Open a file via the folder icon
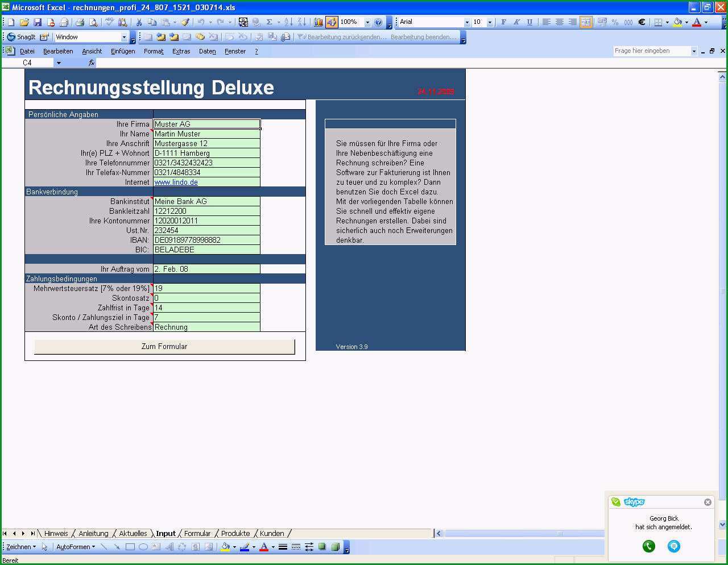The image size is (728, 565). [24, 22]
